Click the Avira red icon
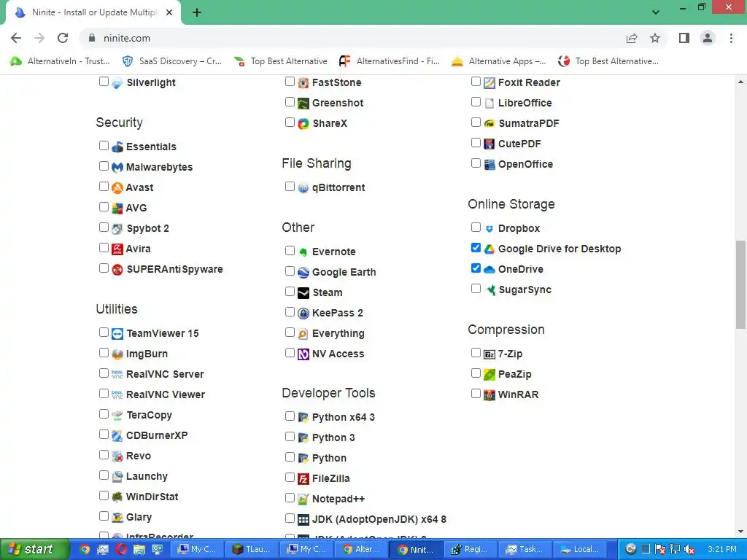The image size is (747, 560). tap(117, 249)
